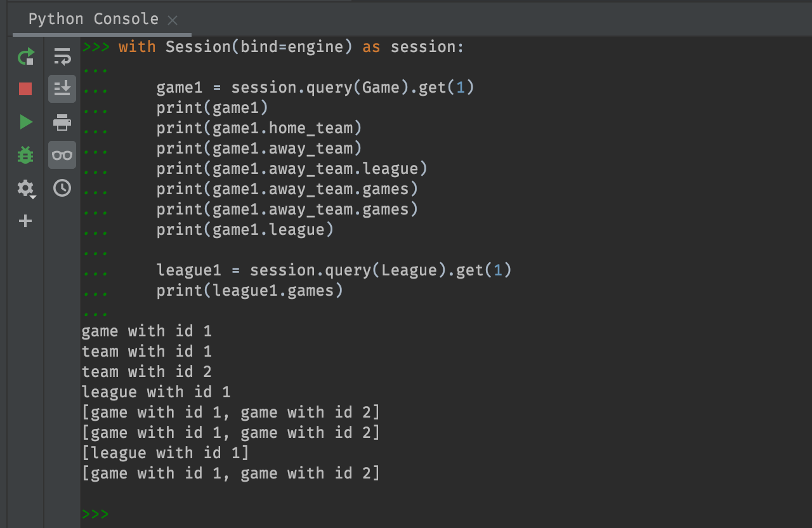Screen dimensions: 812x528
Task: Click the 'print(league1.games)' code line
Action: point(249,291)
